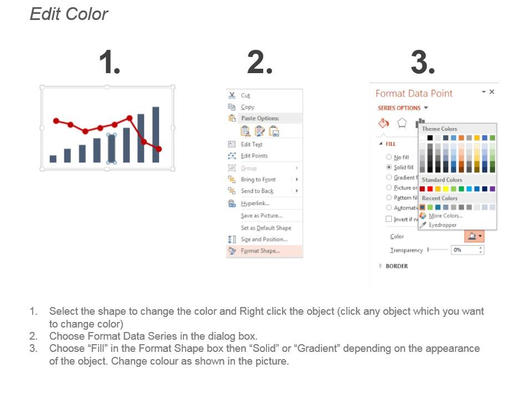
Task: Click the Edit Points icon
Action: click(x=232, y=156)
